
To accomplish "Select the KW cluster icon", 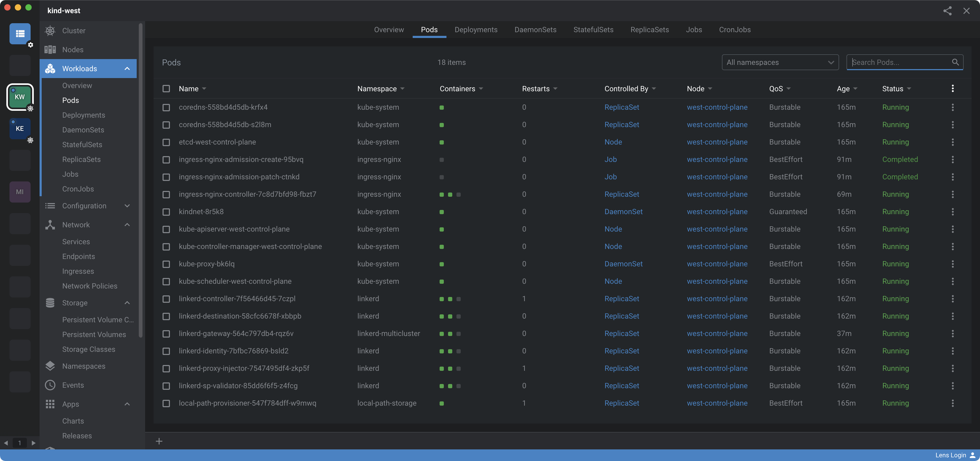I will point(20,97).
